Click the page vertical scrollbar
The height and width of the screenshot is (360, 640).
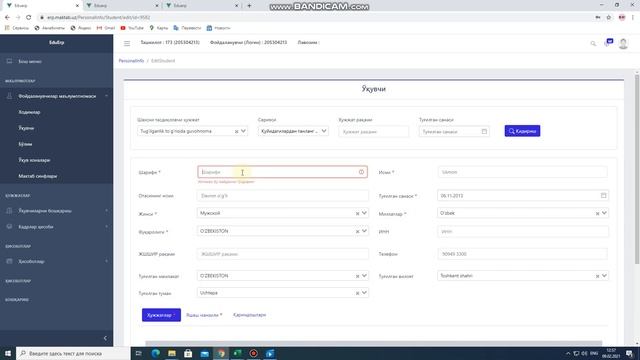637,169
